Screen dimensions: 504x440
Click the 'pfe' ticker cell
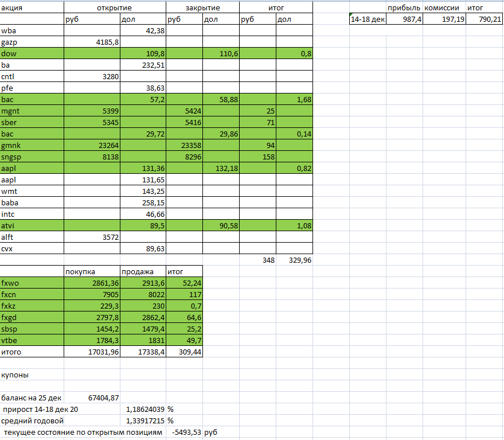pyautogui.click(x=32, y=88)
